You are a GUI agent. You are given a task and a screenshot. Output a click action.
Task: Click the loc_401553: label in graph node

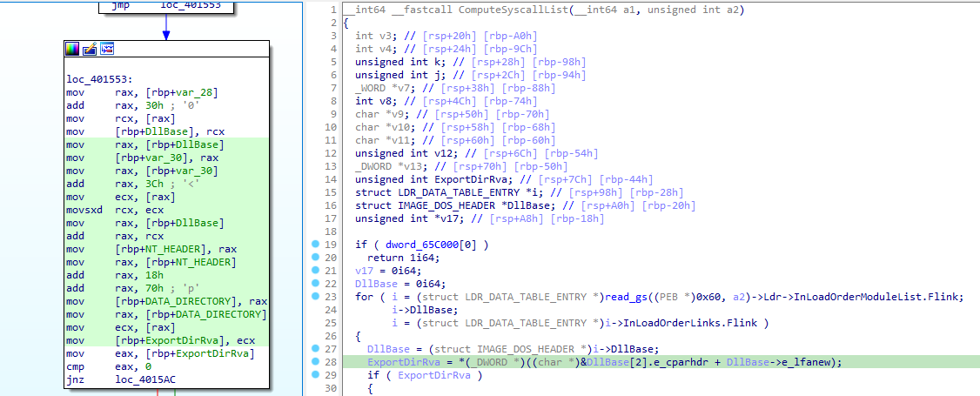[x=99, y=80]
